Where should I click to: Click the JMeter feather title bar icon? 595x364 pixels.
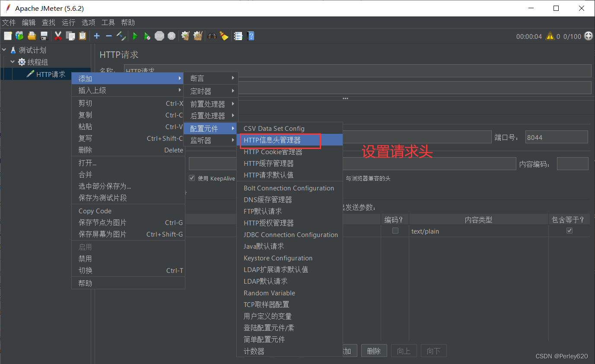[x=8, y=8]
